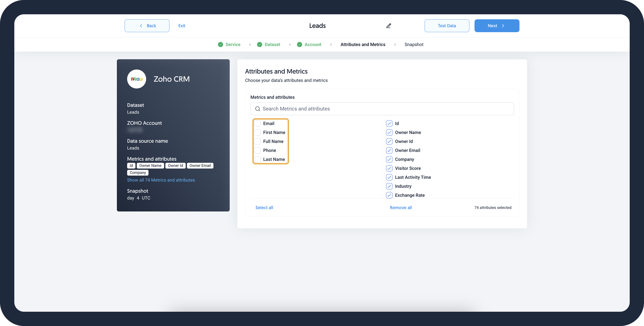Click the Zoho CRM logo

click(x=136, y=79)
